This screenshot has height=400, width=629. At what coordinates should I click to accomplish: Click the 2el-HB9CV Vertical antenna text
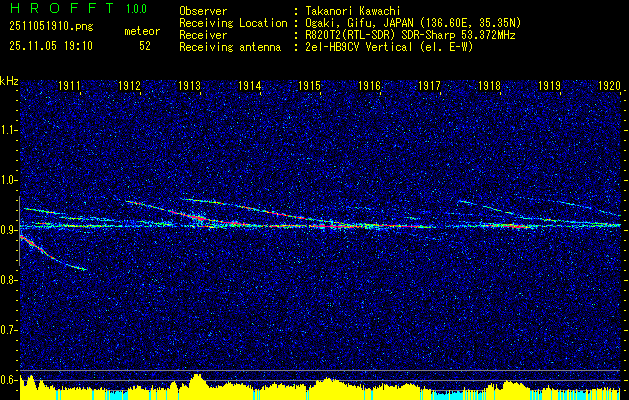tap(389, 47)
